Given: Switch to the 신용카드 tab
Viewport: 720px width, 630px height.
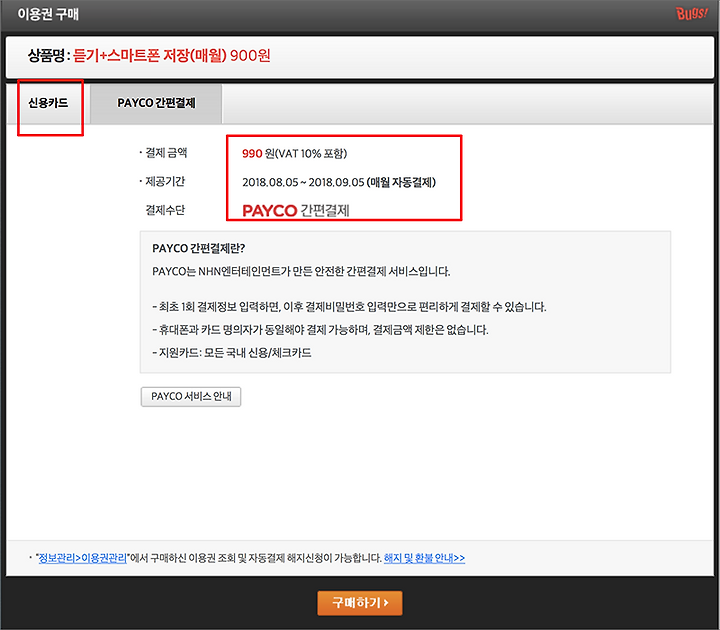Looking at the screenshot, I should pos(48,103).
